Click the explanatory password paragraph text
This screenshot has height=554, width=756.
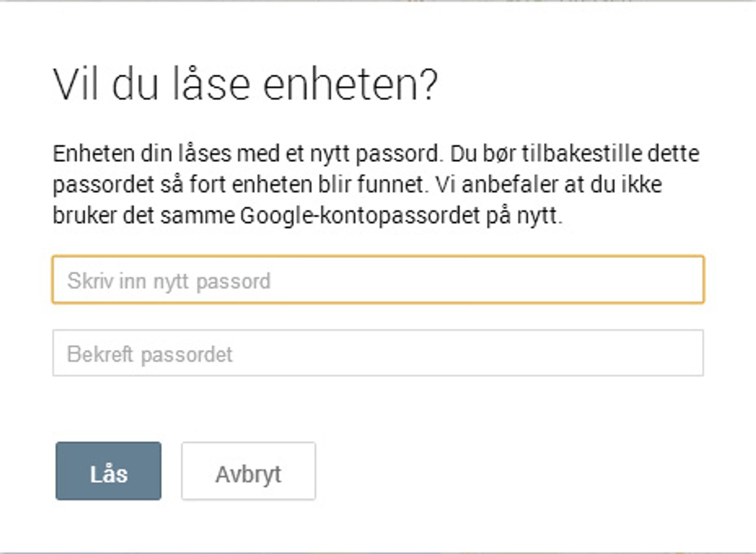376,185
